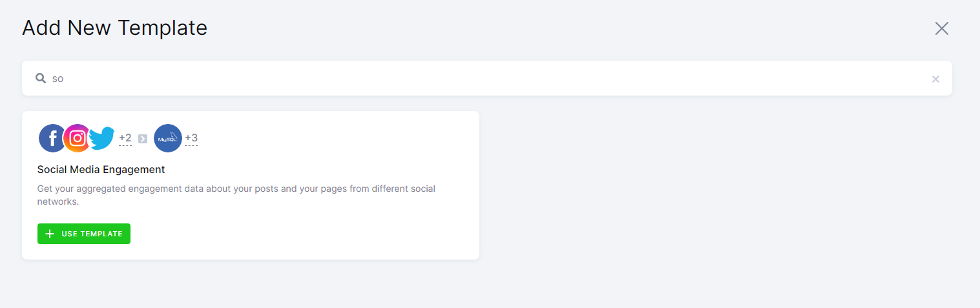
Task: Click the Twitter bird icon
Action: (x=102, y=138)
